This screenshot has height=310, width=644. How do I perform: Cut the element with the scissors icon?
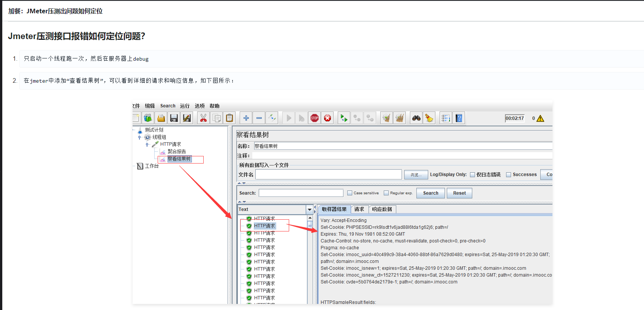[x=204, y=118]
